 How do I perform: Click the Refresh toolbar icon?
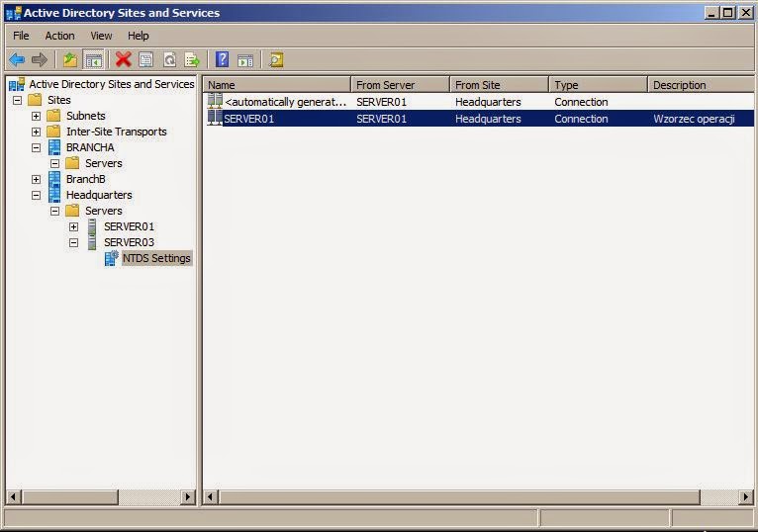point(169,60)
